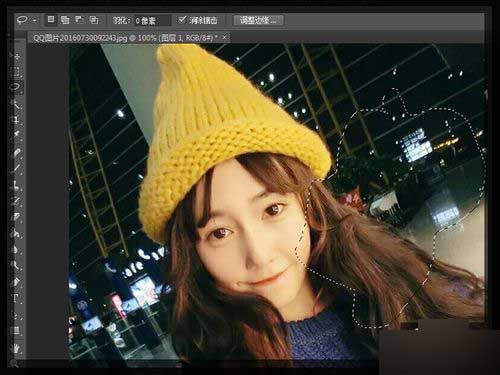Viewport: 500px width, 375px height.
Task: Close the QQ图片 document tab
Action: pyautogui.click(x=224, y=37)
